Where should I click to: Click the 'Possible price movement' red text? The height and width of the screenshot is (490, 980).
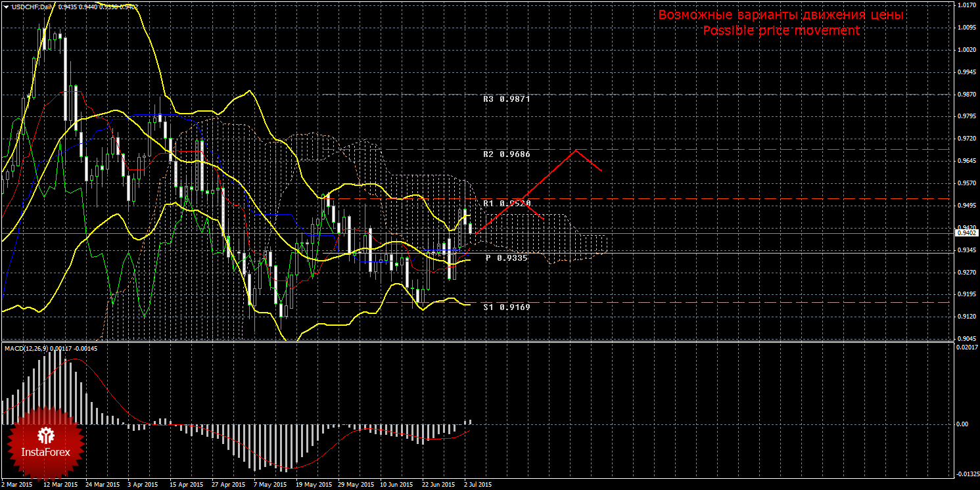781,31
